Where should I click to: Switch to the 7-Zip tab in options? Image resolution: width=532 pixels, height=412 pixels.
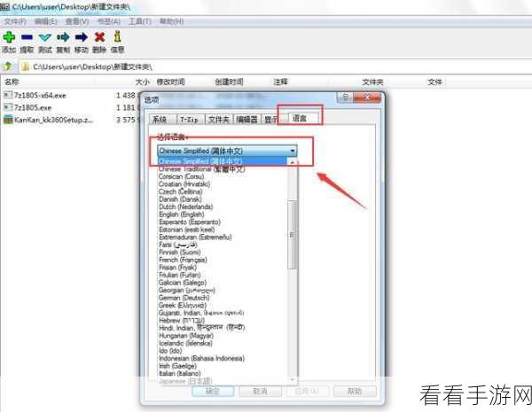click(x=189, y=120)
